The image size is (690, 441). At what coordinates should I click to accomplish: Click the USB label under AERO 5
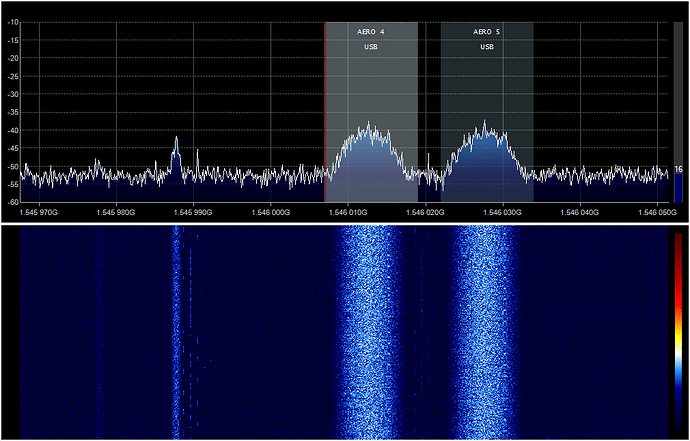pyautogui.click(x=487, y=47)
